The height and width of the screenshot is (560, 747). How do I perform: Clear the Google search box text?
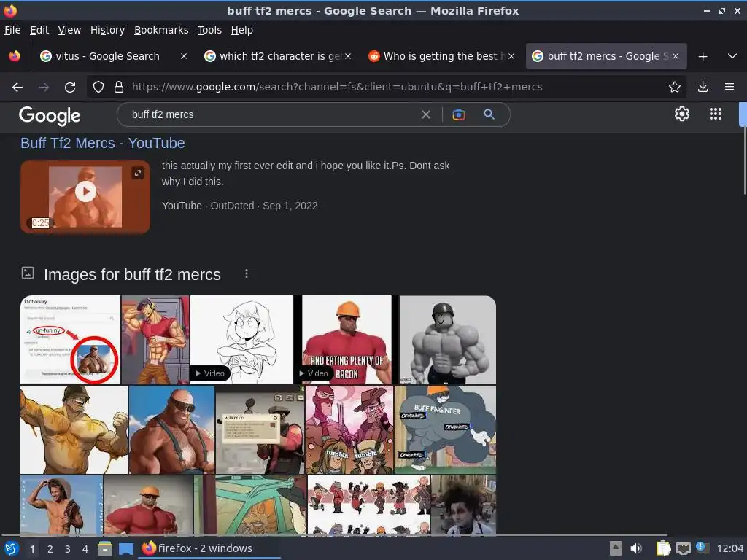(x=426, y=114)
